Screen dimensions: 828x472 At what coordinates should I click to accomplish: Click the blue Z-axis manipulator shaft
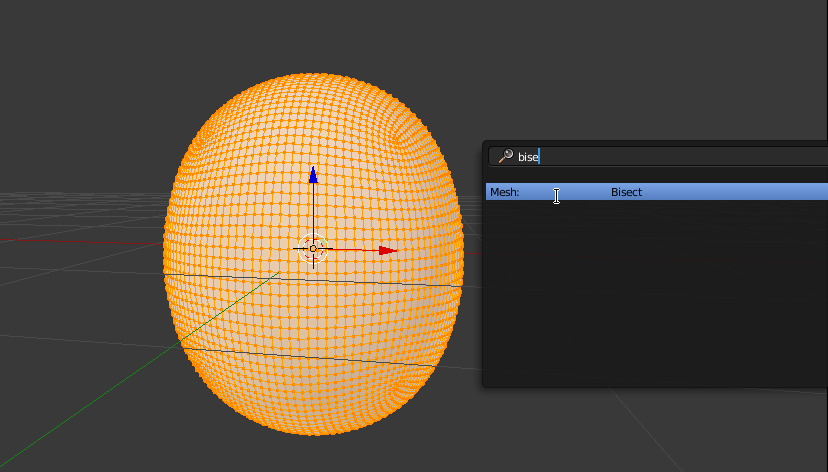tap(313, 210)
